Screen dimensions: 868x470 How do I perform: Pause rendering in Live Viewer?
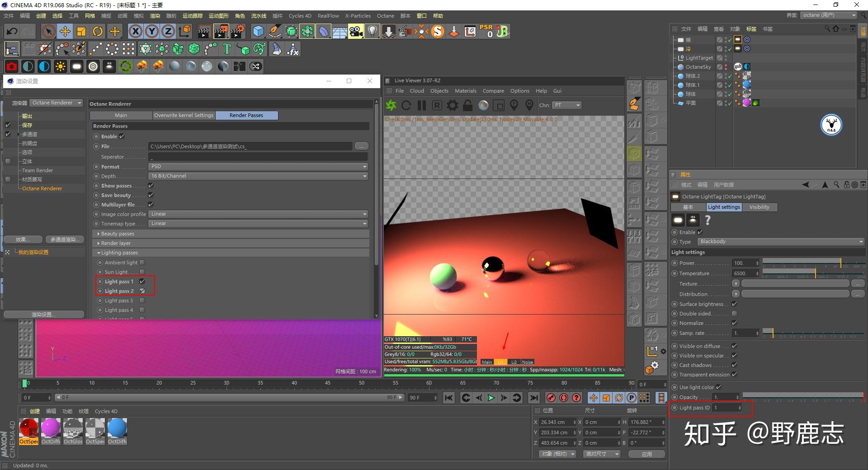click(422, 105)
